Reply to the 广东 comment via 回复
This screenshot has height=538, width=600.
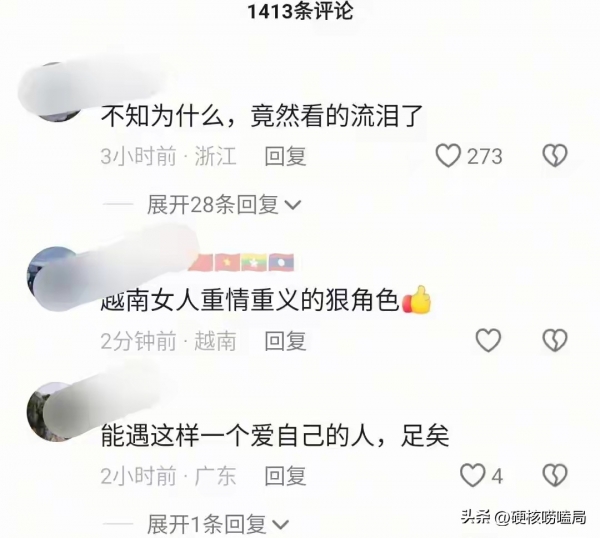(285, 476)
